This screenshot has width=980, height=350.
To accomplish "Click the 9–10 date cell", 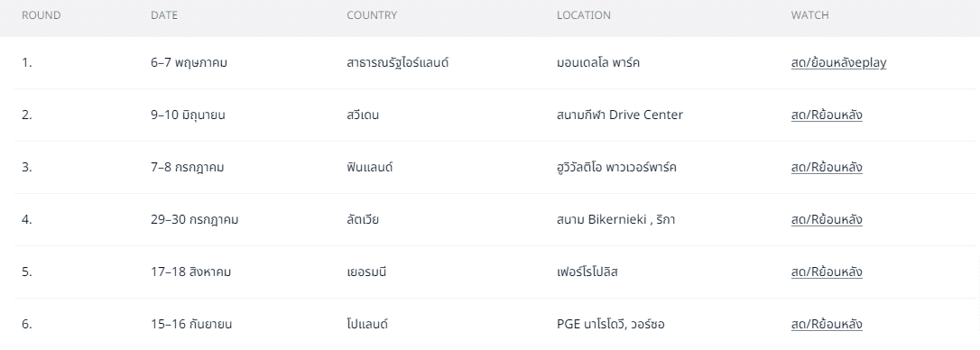I will coord(188,115).
